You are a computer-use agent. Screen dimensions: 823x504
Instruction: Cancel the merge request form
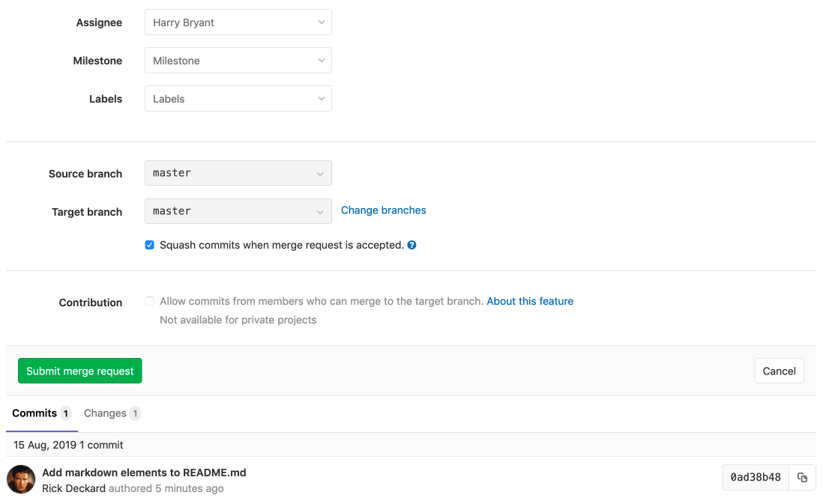pyautogui.click(x=779, y=371)
